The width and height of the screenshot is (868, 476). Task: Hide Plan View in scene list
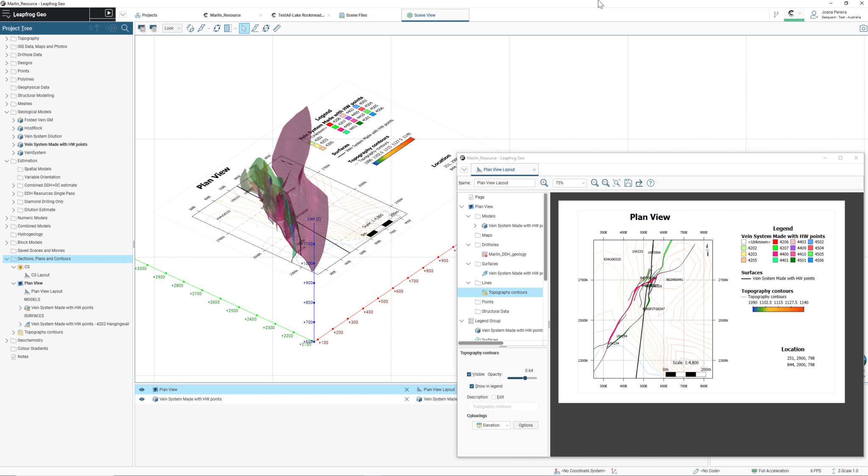point(142,390)
